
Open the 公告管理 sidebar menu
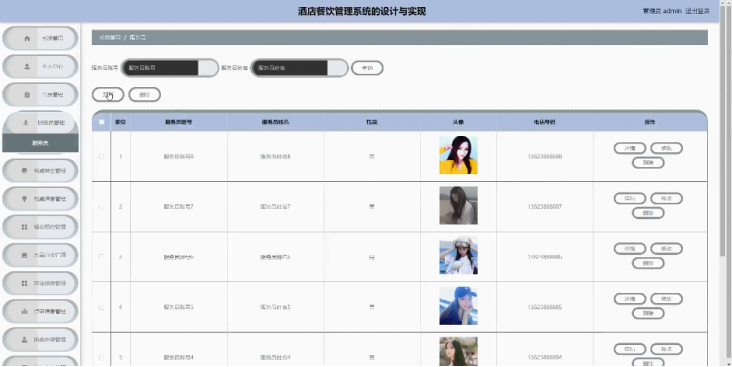[40, 95]
